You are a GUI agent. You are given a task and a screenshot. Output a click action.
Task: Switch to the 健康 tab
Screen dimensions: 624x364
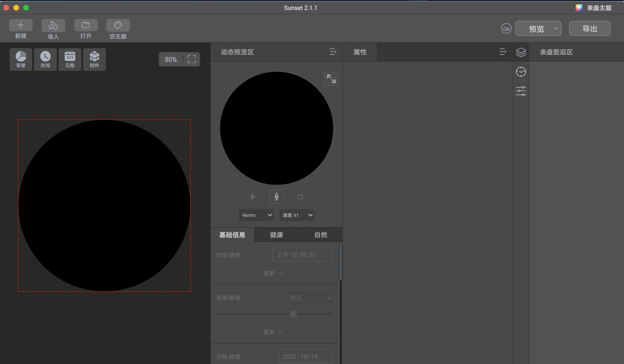(277, 235)
